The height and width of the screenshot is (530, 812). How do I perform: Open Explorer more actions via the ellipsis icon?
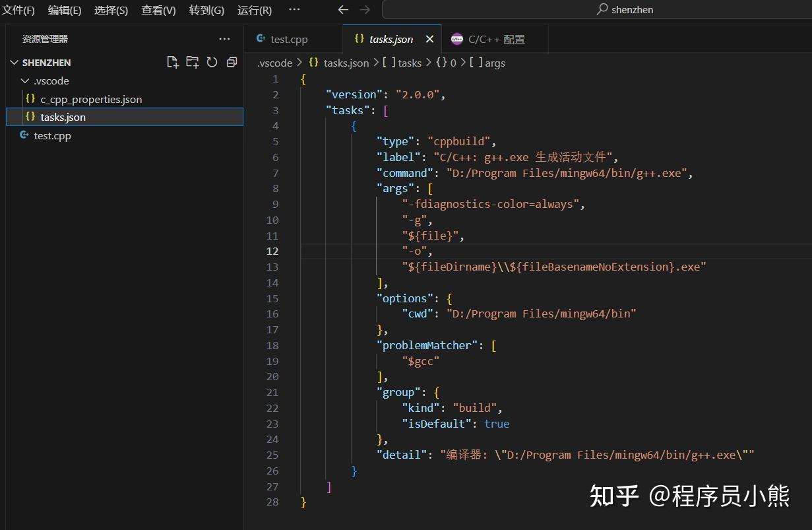pyautogui.click(x=224, y=39)
